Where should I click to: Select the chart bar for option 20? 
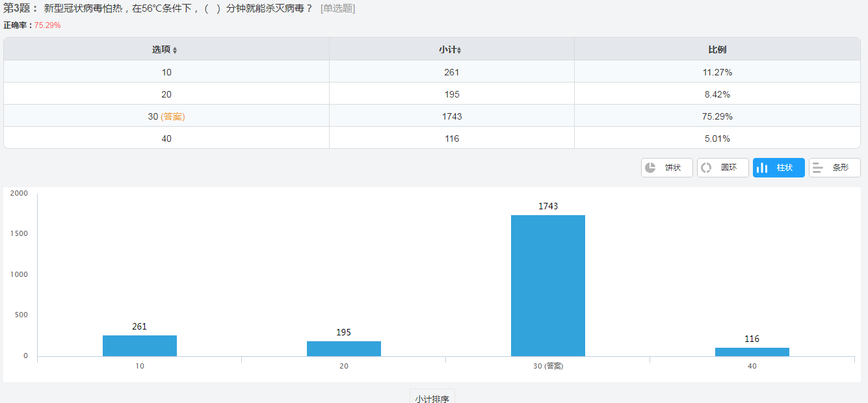point(343,348)
